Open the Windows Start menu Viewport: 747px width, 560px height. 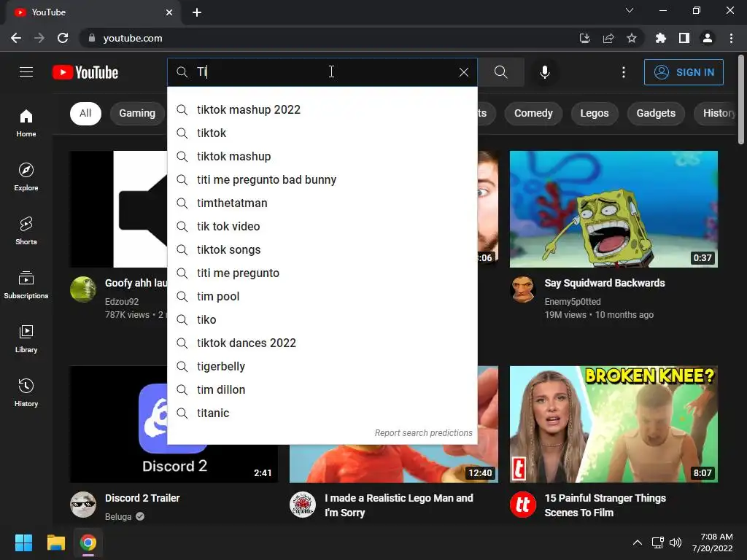pyautogui.click(x=23, y=542)
